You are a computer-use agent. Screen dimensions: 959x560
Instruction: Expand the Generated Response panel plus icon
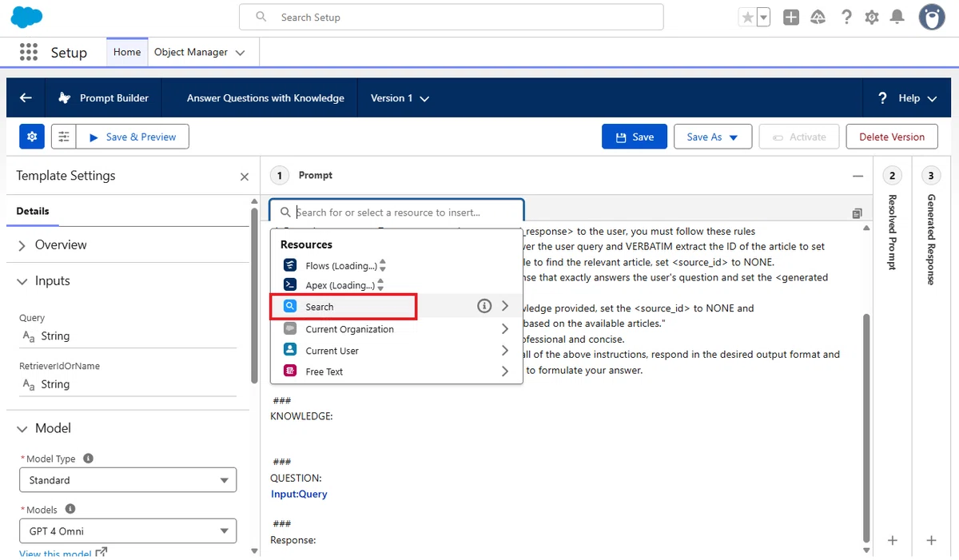(931, 541)
